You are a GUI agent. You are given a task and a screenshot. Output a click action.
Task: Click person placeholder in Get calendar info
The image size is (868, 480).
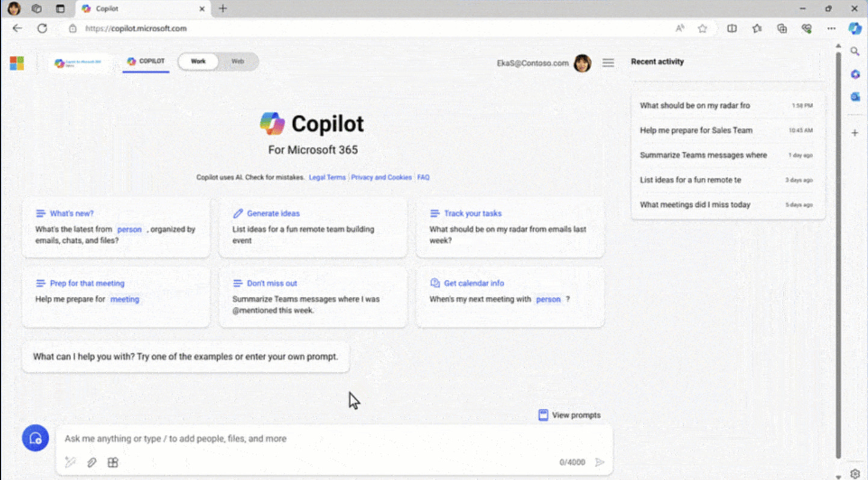point(548,299)
